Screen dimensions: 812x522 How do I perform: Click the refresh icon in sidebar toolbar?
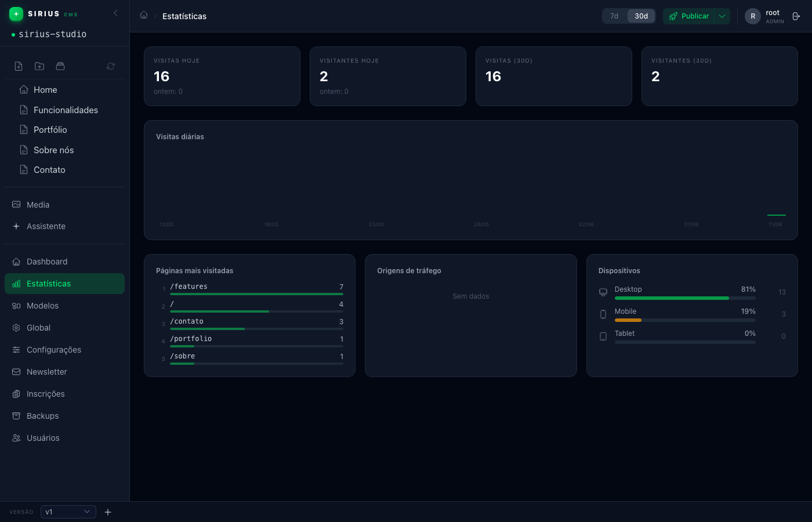pos(111,66)
